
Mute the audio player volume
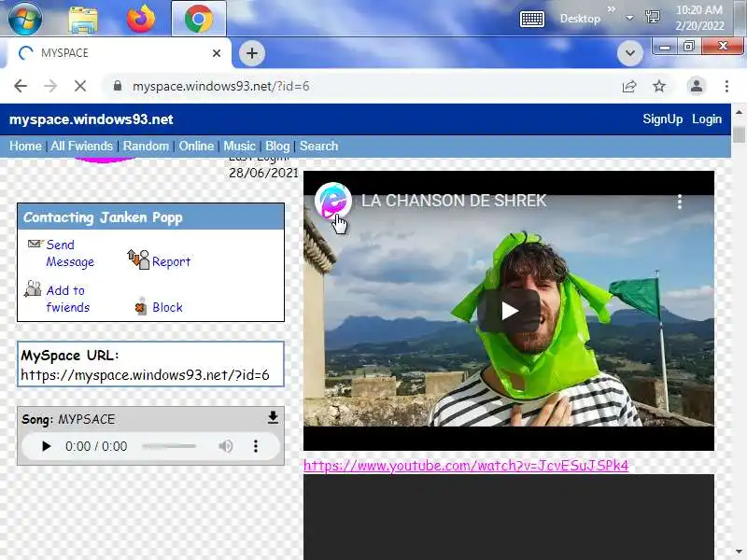(225, 446)
